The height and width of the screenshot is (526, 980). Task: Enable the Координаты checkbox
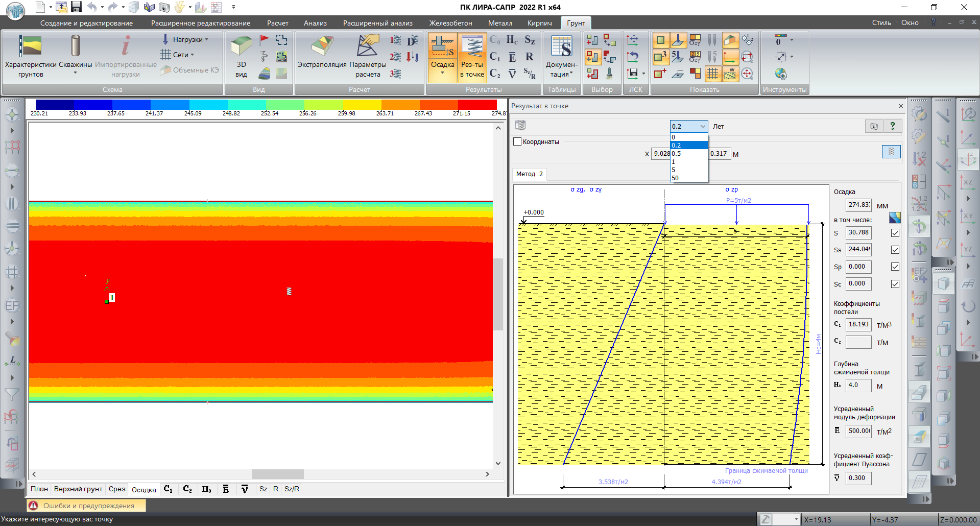click(518, 142)
